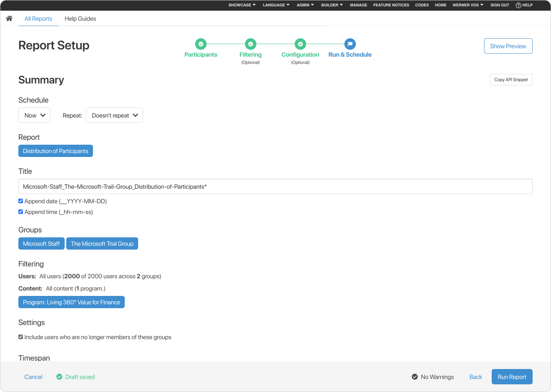Click the Participants step checkmark icon
The height and width of the screenshot is (392, 551).
tap(201, 44)
